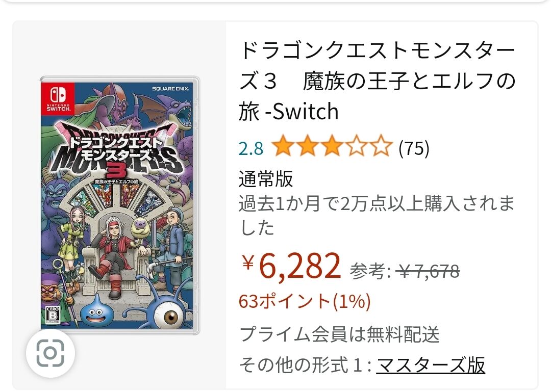Click the 通常版 edition label
Screen dimensions: 551x392
coord(266,179)
